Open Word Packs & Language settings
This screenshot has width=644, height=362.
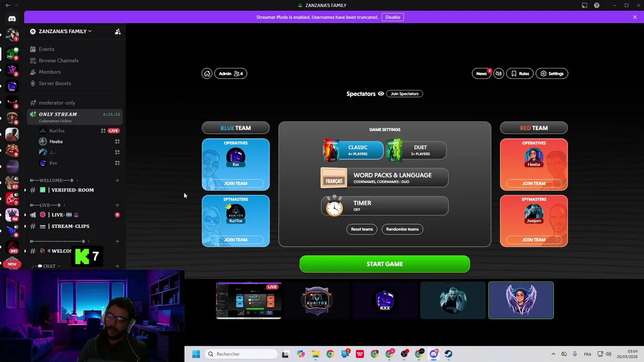click(x=384, y=178)
